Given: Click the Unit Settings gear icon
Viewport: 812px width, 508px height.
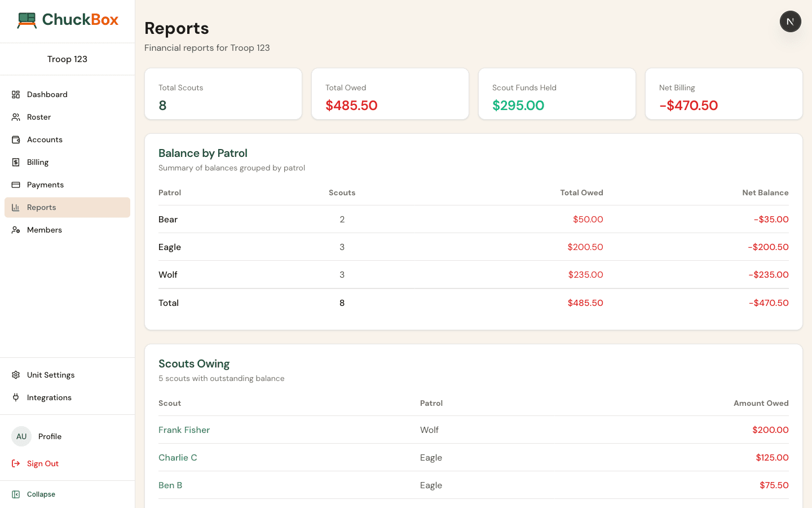Looking at the screenshot, I should pyautogui.click(x=16, y=375).
